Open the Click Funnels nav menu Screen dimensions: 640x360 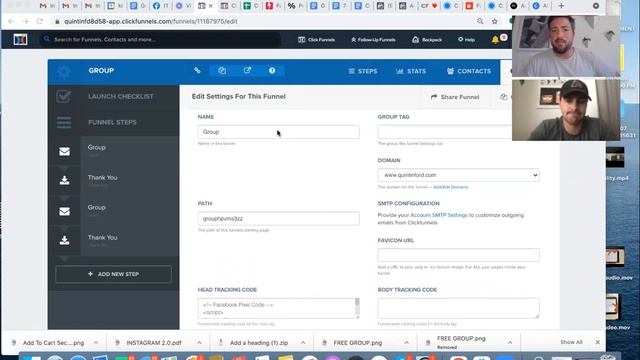(317, 40)
